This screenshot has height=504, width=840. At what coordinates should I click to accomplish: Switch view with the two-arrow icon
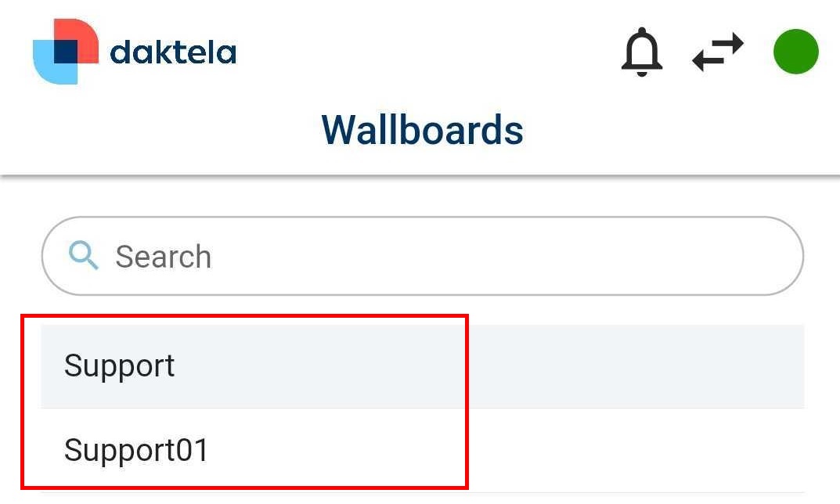point(718,53)
